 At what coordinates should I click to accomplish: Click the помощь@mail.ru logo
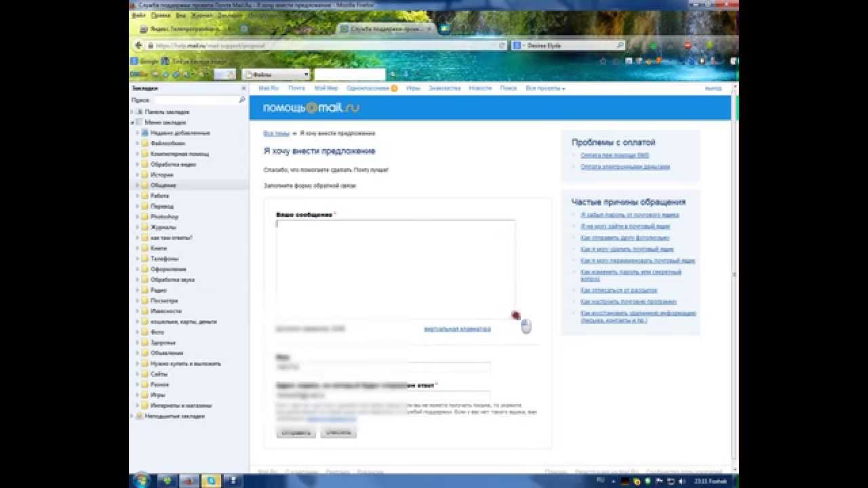pos(311,108)
